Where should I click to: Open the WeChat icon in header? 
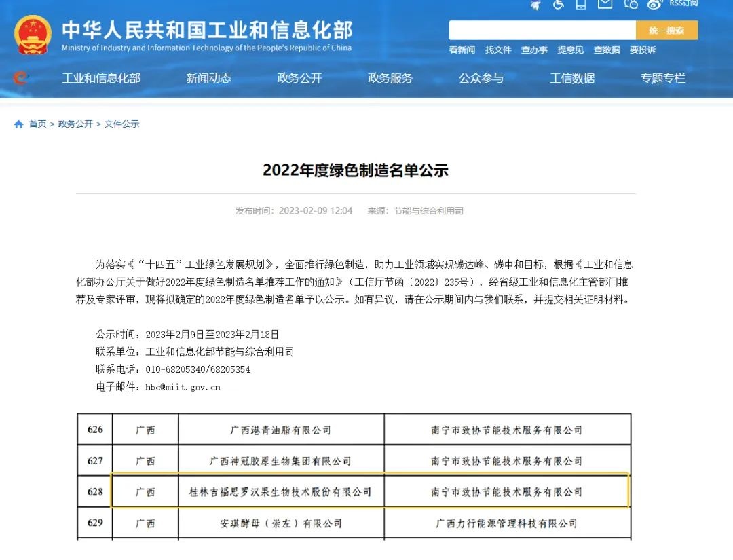tap(631, 4)
